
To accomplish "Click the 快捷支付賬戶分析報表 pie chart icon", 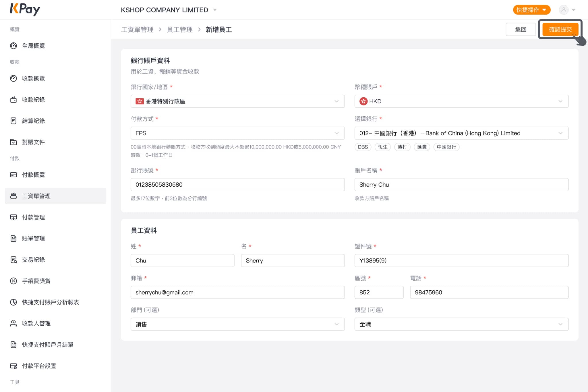I will (13, 302).
